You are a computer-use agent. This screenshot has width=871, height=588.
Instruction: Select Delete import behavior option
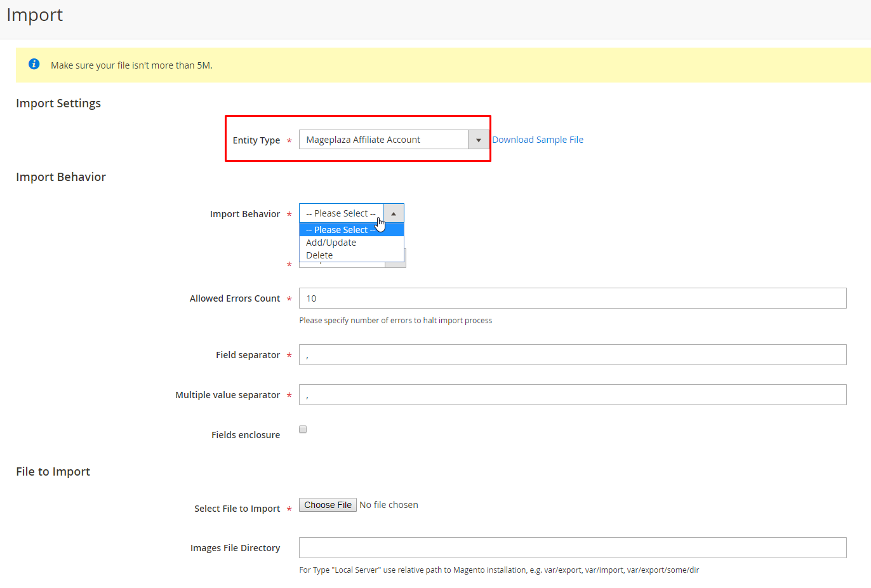point(319,255)
